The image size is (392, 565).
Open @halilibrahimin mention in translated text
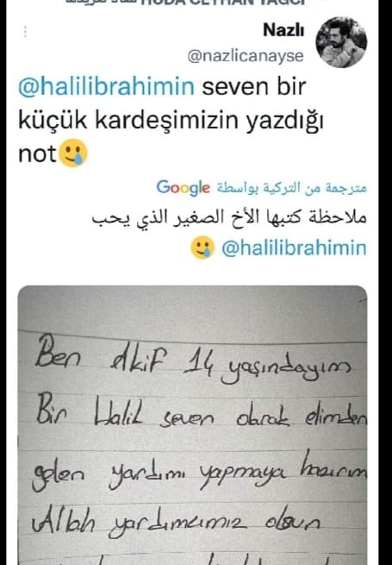tap(294, 248)
